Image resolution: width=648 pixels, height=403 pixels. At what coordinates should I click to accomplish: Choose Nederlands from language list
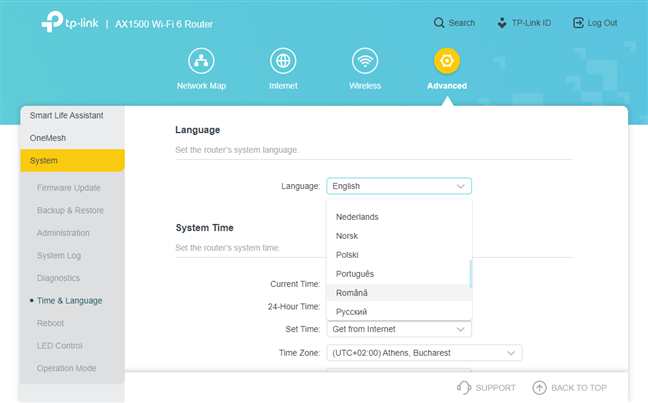(399, 217)
